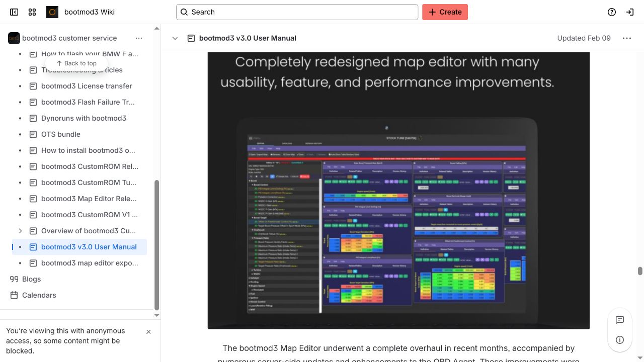
Task: Click the Updated Feb 09 text
Action: point(584,38)
